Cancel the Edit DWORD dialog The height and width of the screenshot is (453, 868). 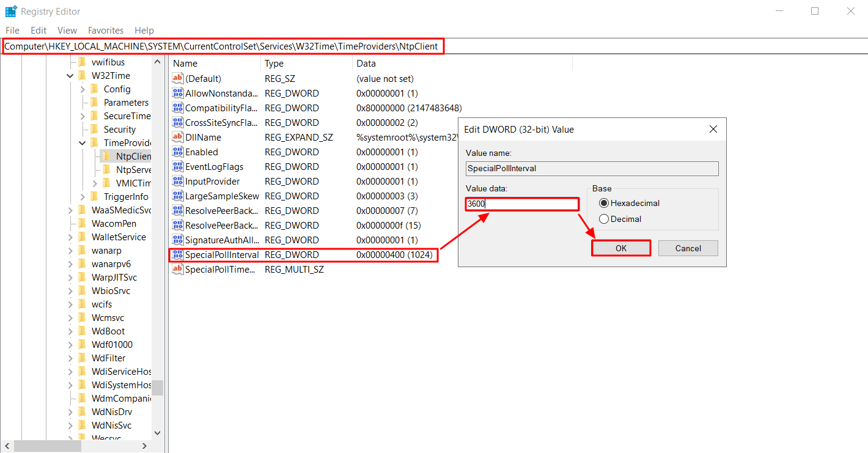[x=688, y=248]
